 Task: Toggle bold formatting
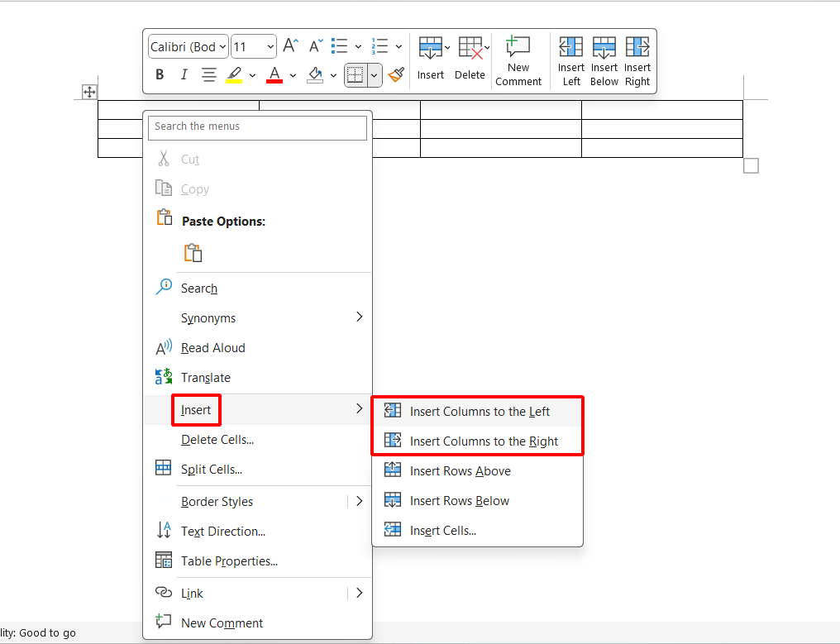coord(160,75)
